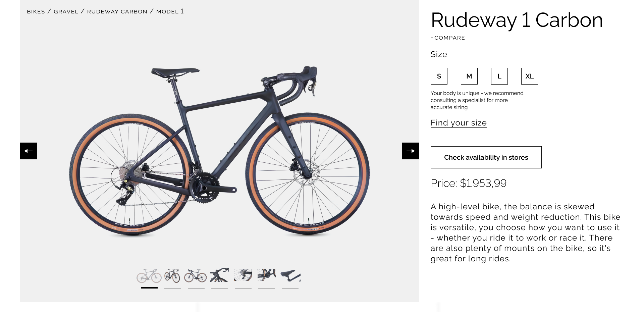Image resolution: width=644 pixels, height=312 pixels.
Task: View the front-angled bike thumbnail
Action: coord(172,276)
